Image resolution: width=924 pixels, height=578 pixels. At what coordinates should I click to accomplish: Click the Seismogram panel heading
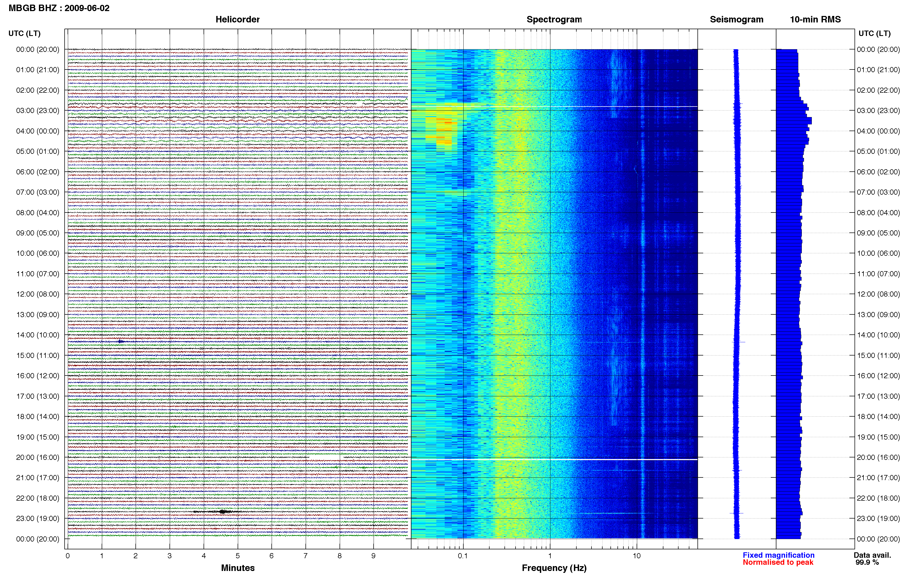coord(736,19)
